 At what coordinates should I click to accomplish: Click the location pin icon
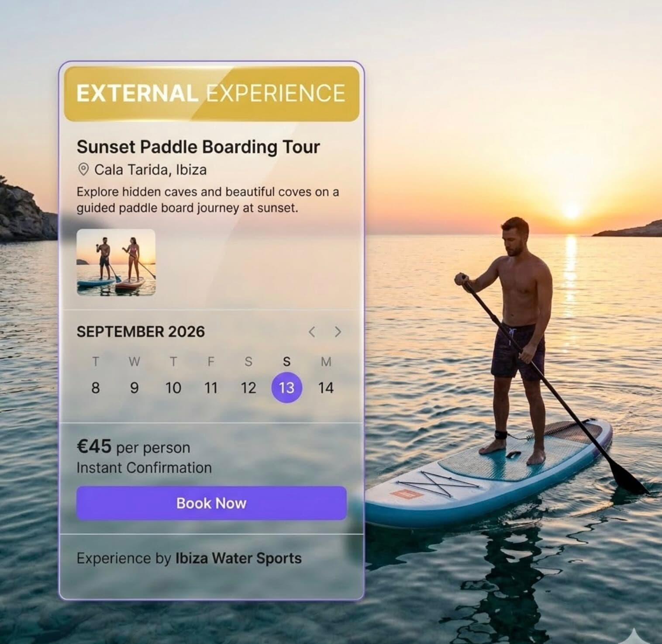pyautogui.click(x=83, y=170)
